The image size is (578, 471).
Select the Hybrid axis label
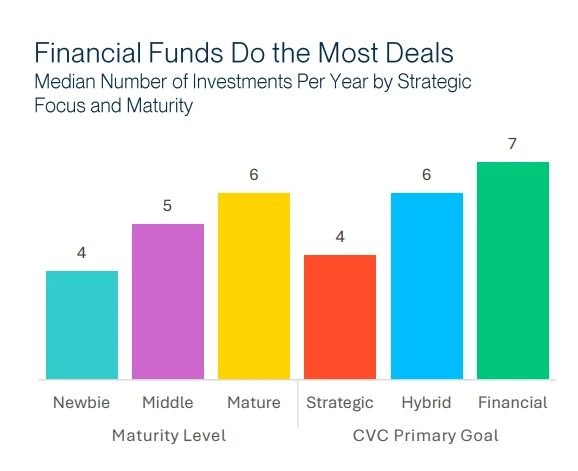(426, 403)
